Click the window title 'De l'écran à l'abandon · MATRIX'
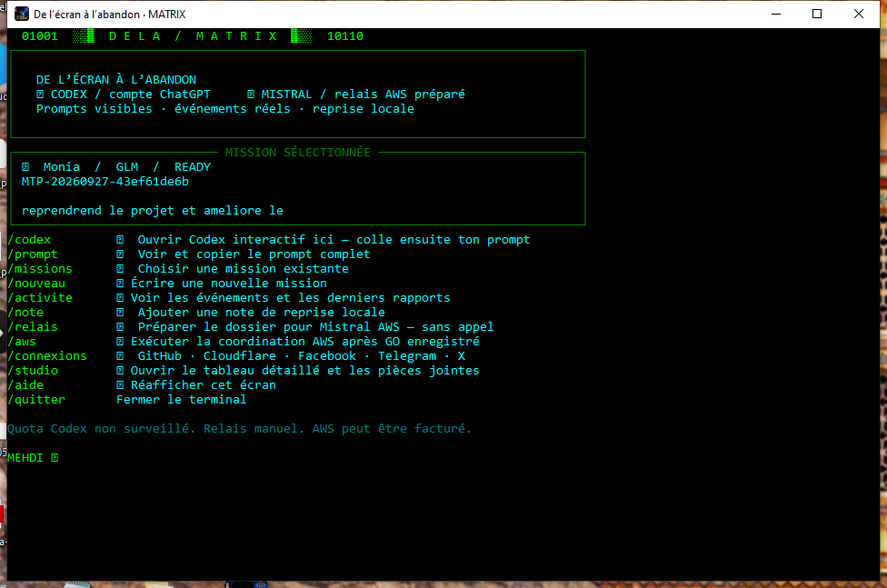The height and width of the screenshot is (588, 887). [x=109, y=15]
